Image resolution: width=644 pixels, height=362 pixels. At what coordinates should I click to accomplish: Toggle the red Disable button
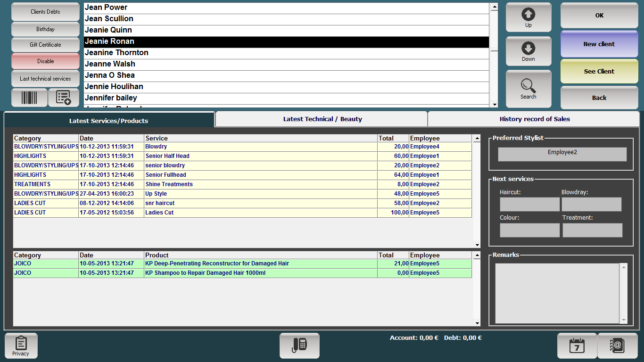tap(45, 61)
